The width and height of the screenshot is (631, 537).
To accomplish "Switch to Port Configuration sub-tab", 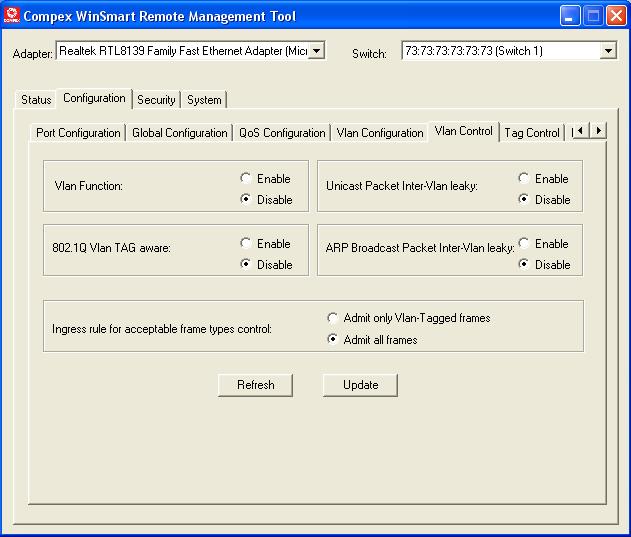I will (78, 133).
